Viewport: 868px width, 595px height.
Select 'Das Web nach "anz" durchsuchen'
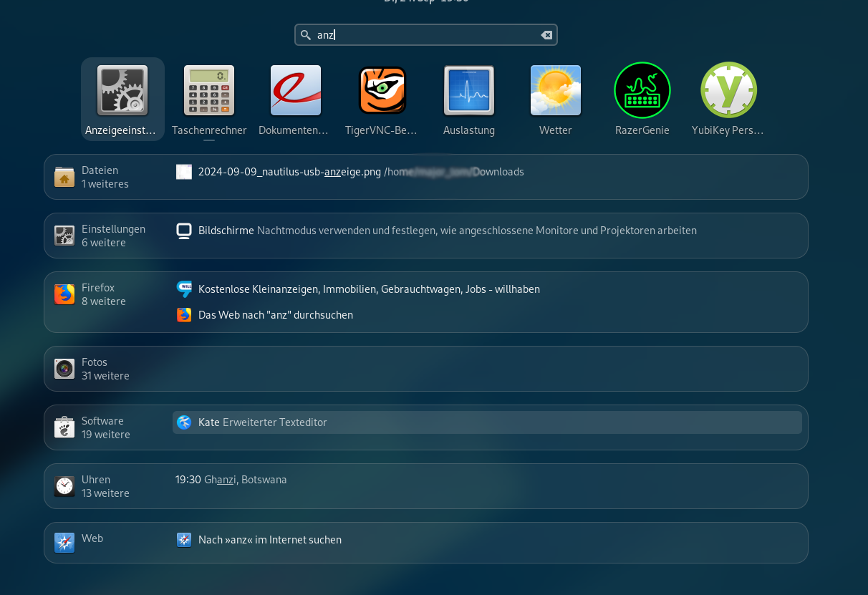[x=487, y=315]
